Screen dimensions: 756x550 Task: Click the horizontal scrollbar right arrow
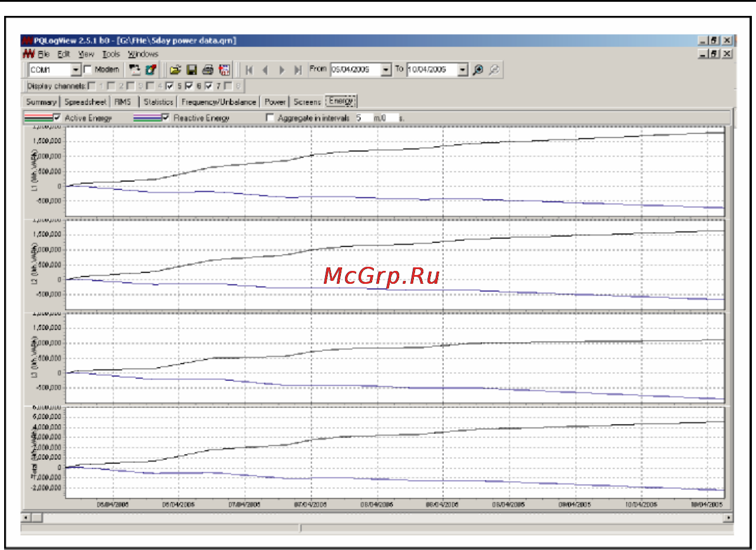729,517
